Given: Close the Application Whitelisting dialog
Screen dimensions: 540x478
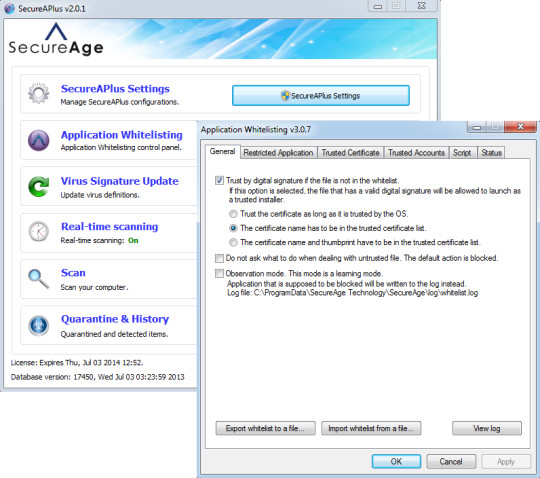Looking at the screenshot, I should (x=520, y=127).
